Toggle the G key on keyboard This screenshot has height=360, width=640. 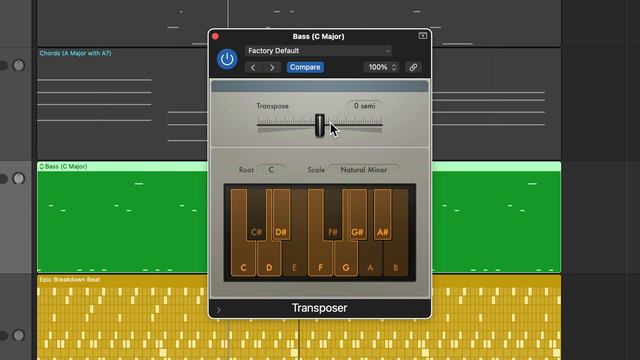click(346, 260)
